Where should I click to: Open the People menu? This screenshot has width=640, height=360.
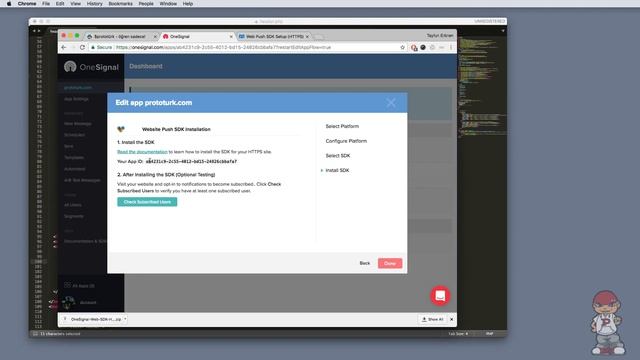146,4
